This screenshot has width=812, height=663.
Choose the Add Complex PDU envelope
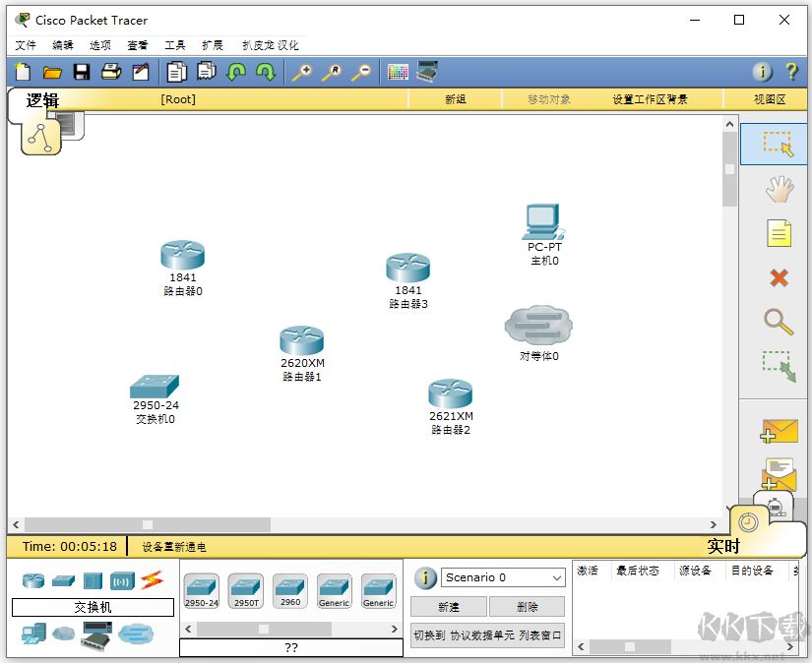point(779,473)
